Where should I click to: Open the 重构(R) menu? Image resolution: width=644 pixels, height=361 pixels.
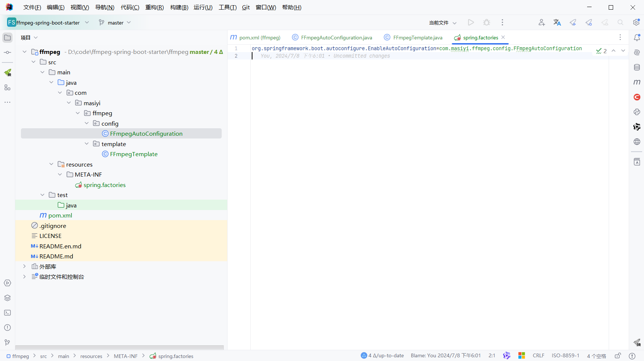click(155, 7)
